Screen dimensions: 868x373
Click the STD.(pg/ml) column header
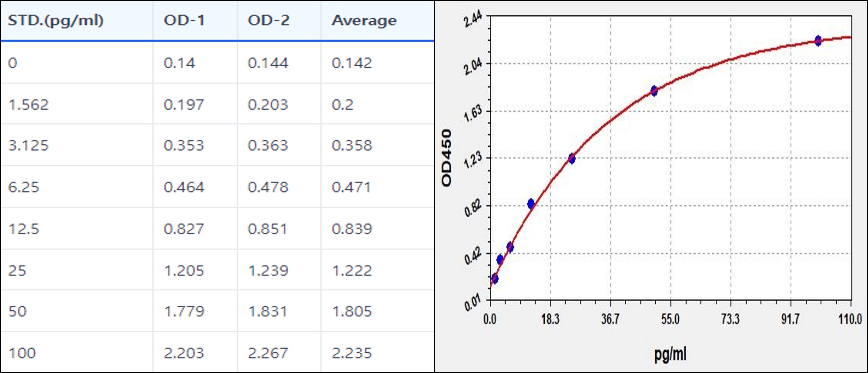click(x=56, y=21)
